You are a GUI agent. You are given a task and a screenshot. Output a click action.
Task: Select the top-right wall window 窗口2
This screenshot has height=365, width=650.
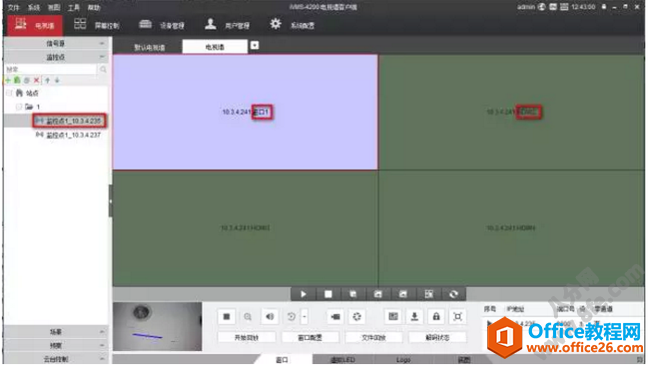512,112
